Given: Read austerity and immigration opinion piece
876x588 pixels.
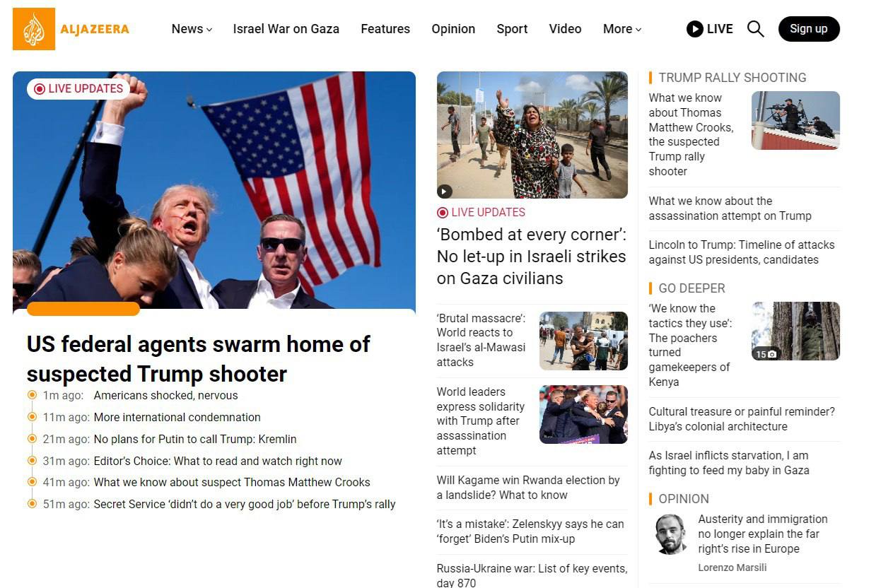Looking at the screenshot, I should [x=763, y=534].
